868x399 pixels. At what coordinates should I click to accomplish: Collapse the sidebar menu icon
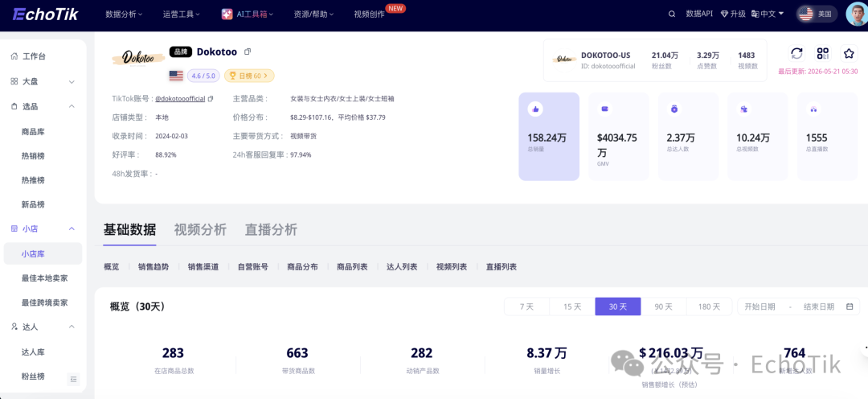(x=73, y=379)
